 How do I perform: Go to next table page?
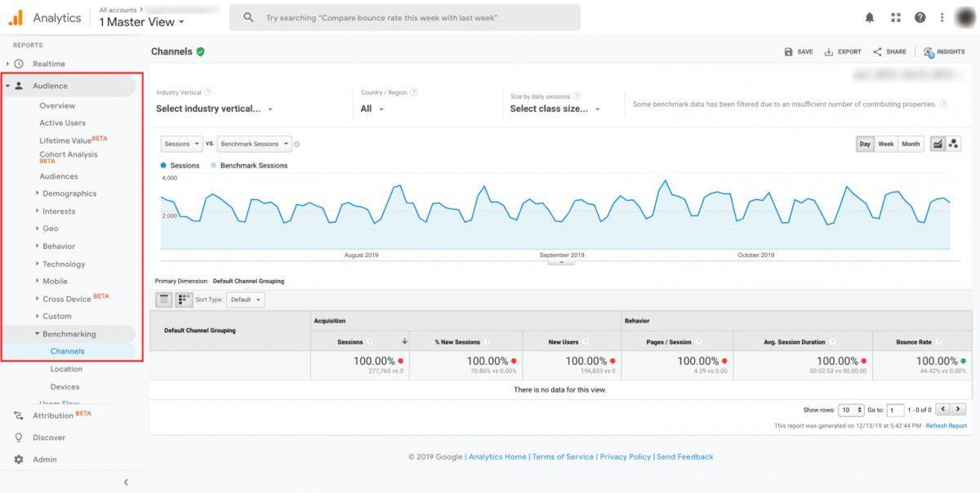(959, 410)
